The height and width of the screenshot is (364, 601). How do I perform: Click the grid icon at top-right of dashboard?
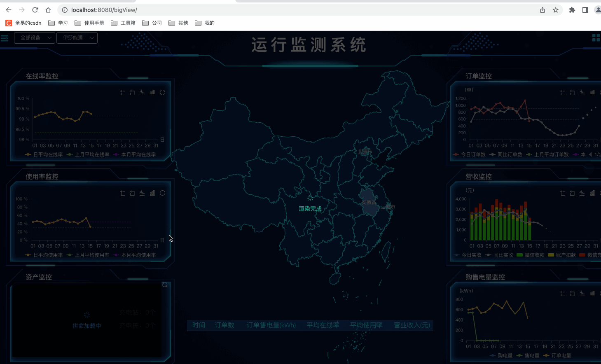pos(596,38)
